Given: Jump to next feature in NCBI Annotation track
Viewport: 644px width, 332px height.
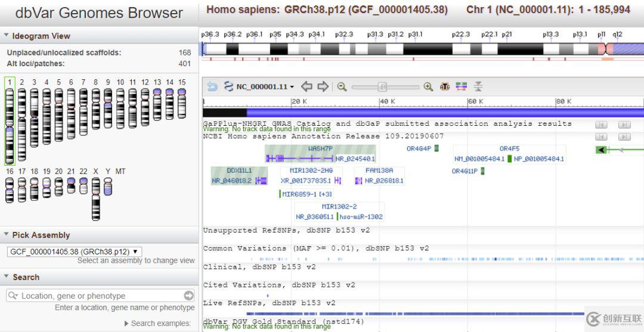Looking at the screenshot, I should [x=624, y=136].
